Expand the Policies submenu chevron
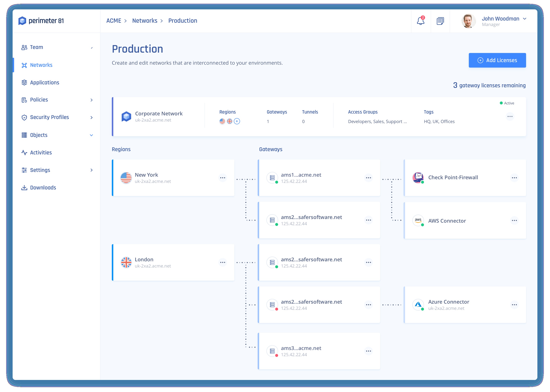550x392 pixels. tap(91, 100)
